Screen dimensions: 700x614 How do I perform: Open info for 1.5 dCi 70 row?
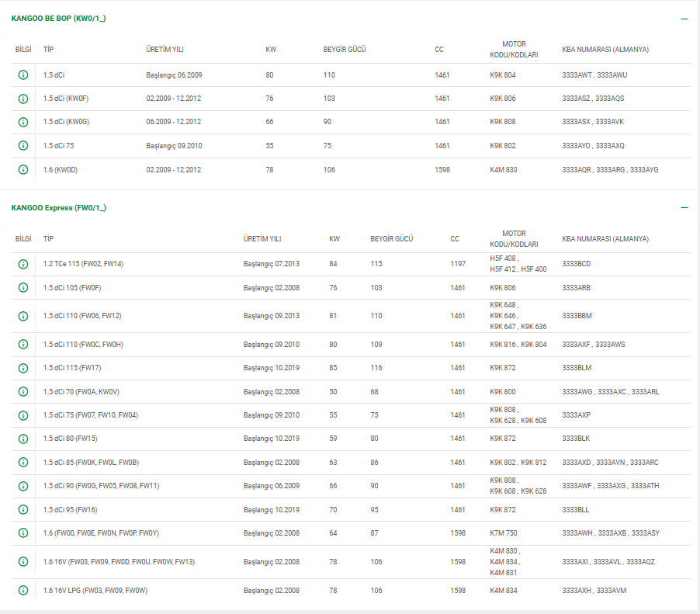coord(23,392)
